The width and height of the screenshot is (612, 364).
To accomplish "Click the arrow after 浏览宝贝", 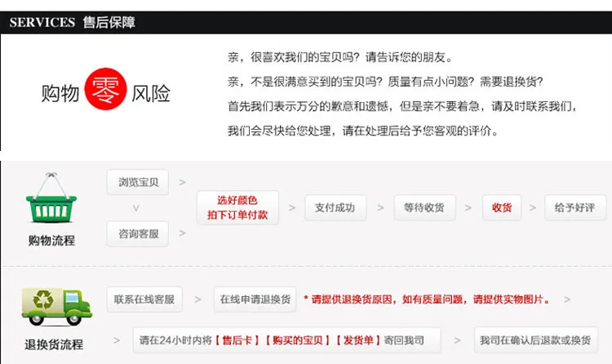I will [x=182, y=182].
